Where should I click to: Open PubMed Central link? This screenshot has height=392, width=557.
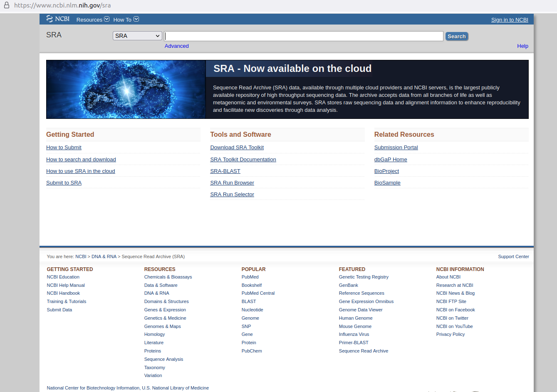258,293
